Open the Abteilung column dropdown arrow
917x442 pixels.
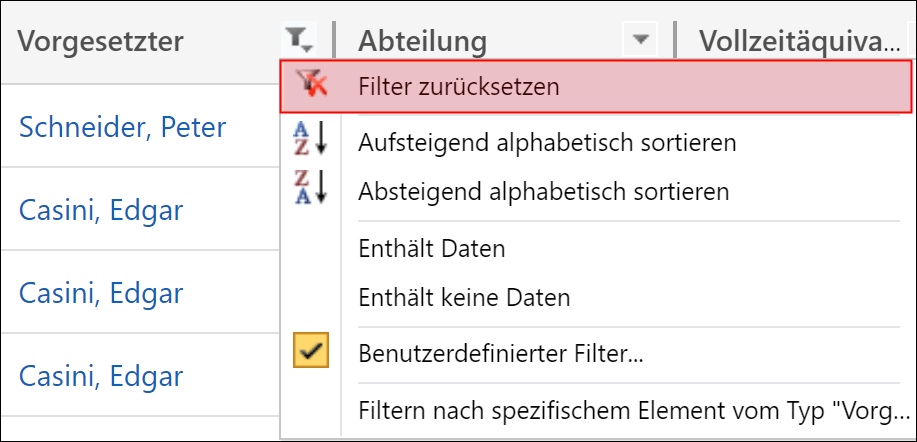[x=641, y=40]
